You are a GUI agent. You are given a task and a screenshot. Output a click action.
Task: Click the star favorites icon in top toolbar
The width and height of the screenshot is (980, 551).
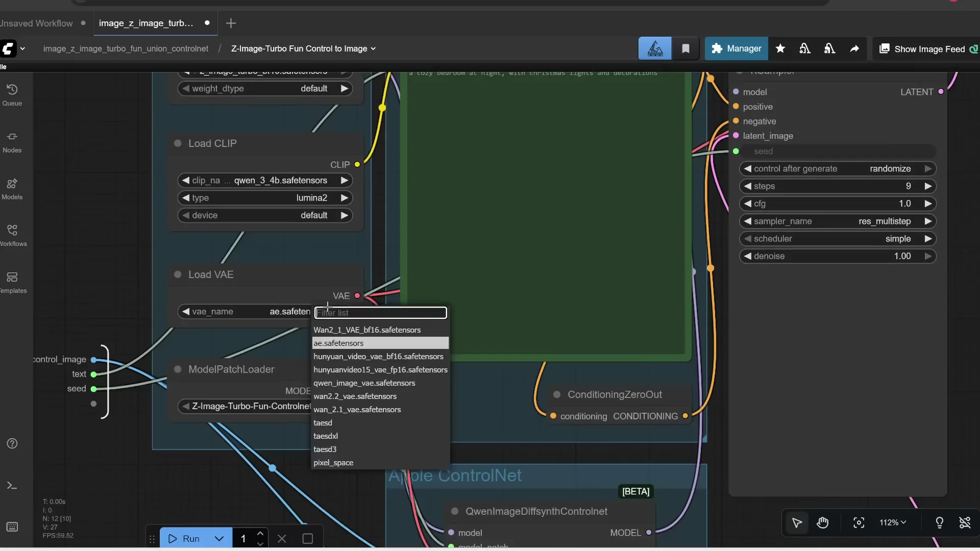[x=780, y=48]
